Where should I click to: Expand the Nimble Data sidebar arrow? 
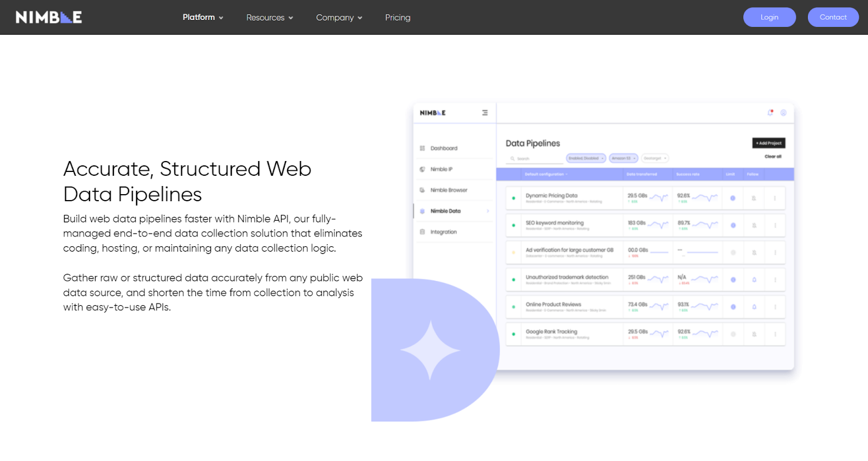[488, 211]
